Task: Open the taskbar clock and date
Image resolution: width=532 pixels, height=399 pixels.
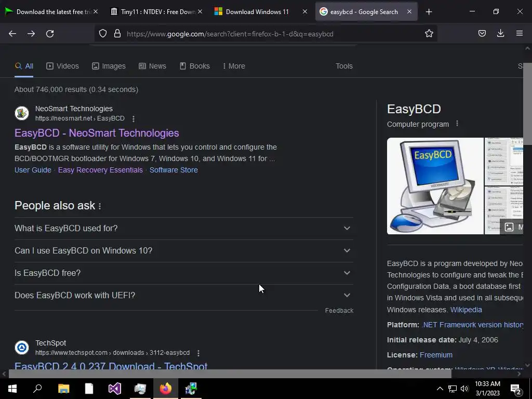Action: coord(487,389)
